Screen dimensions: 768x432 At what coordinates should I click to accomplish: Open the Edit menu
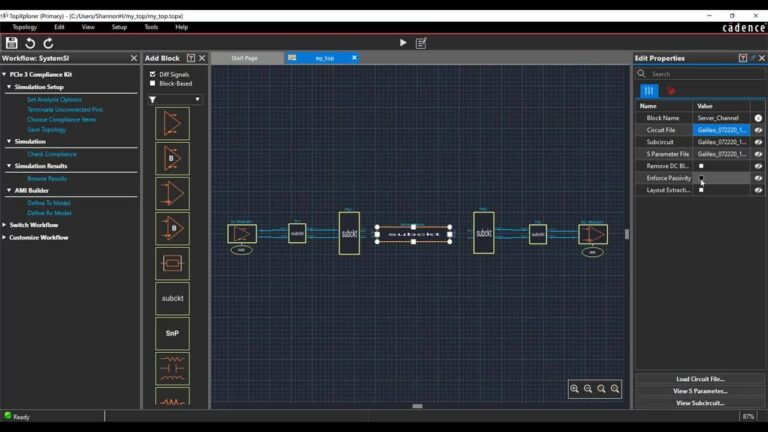pos(59,27)
